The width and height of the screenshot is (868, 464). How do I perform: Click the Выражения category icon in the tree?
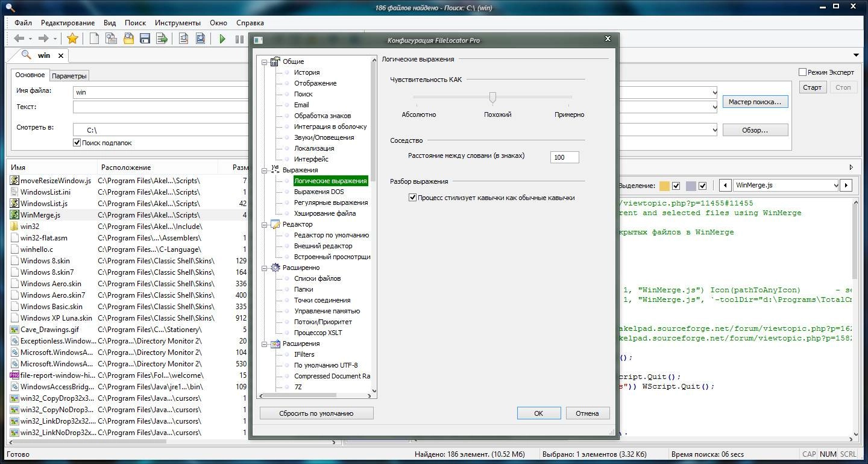[275, 170]
